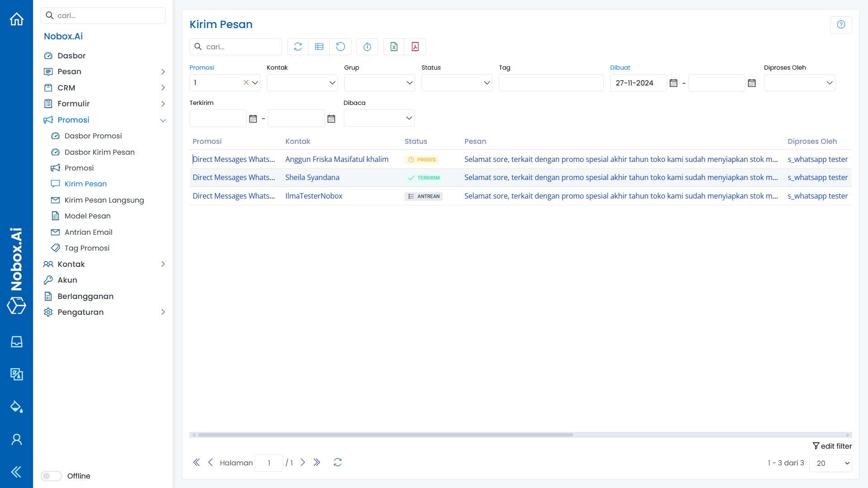Click the PDF export icon
The image size is (868, 488).
415,47
